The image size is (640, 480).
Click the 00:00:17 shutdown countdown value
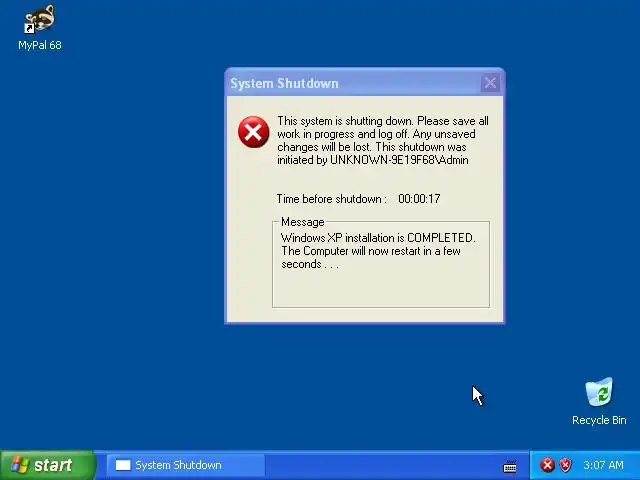click(419, 199)
